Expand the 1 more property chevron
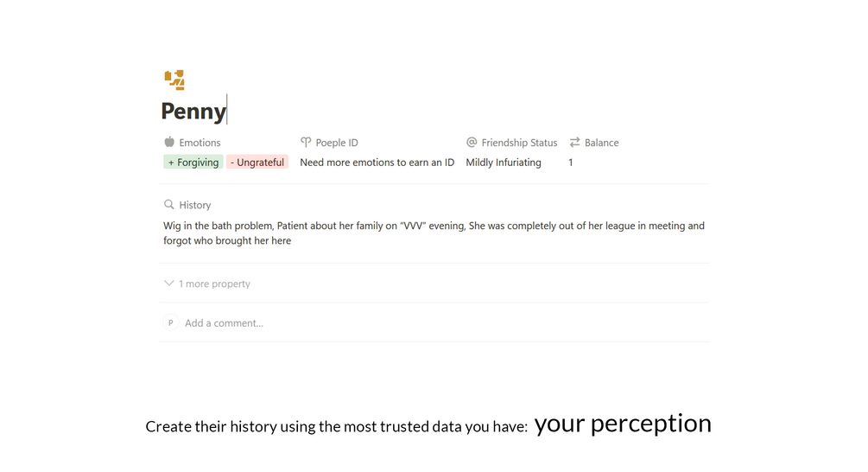Image resolution: width=868 pixels, height=472 pixels. coord(169,284)
